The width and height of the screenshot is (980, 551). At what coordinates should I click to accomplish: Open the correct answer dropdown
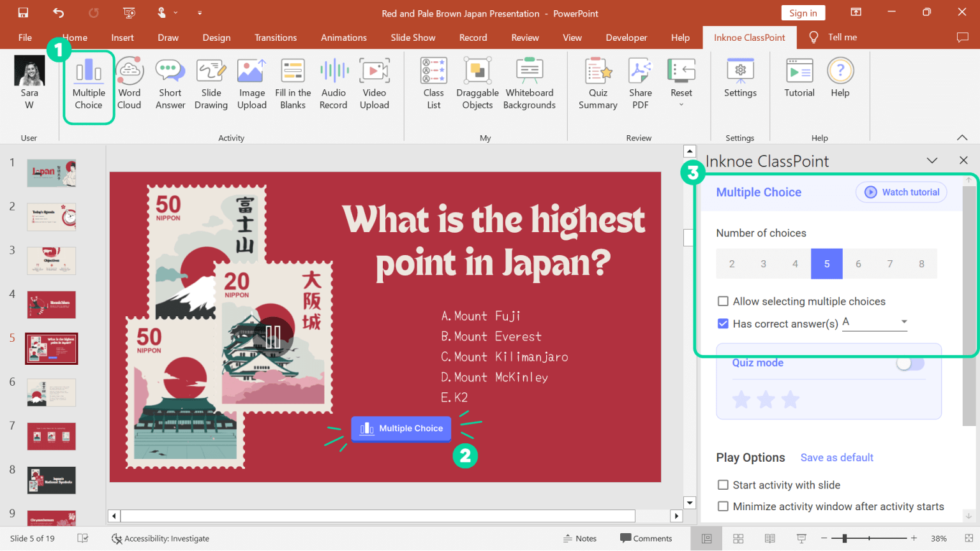point(903,322)
